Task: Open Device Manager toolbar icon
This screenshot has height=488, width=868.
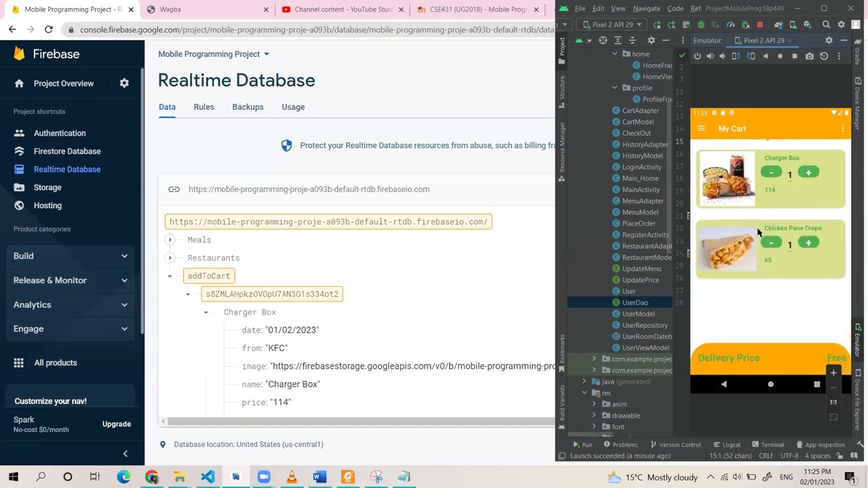Action: coord(793,24)
